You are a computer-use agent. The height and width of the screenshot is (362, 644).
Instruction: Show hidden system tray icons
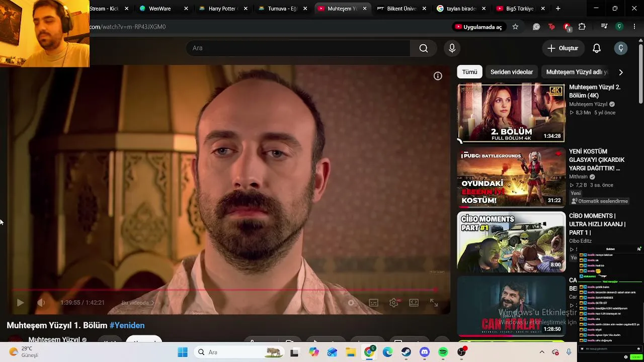tap(542, 352)
